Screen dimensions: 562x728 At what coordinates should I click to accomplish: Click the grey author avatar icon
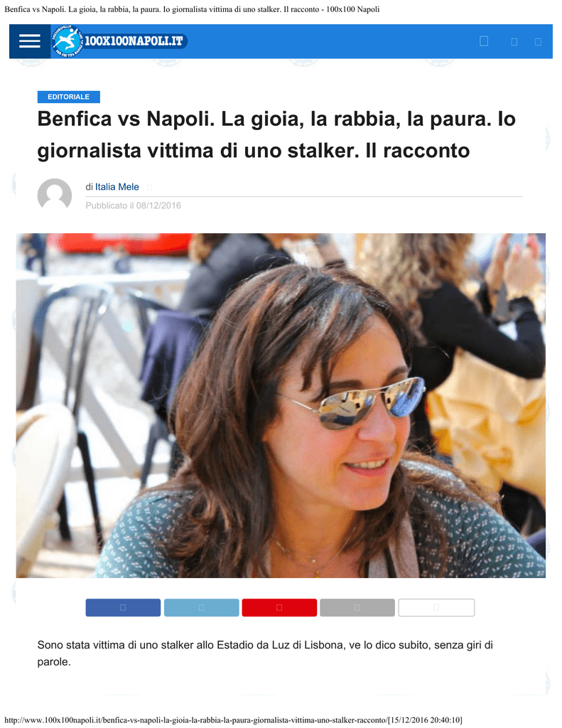(55, 195)
